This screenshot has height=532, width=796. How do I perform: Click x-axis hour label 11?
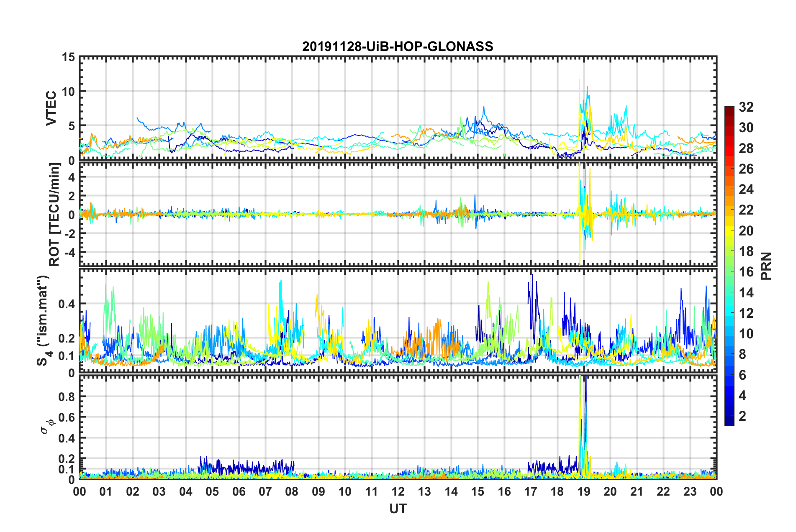click(372, 491)
